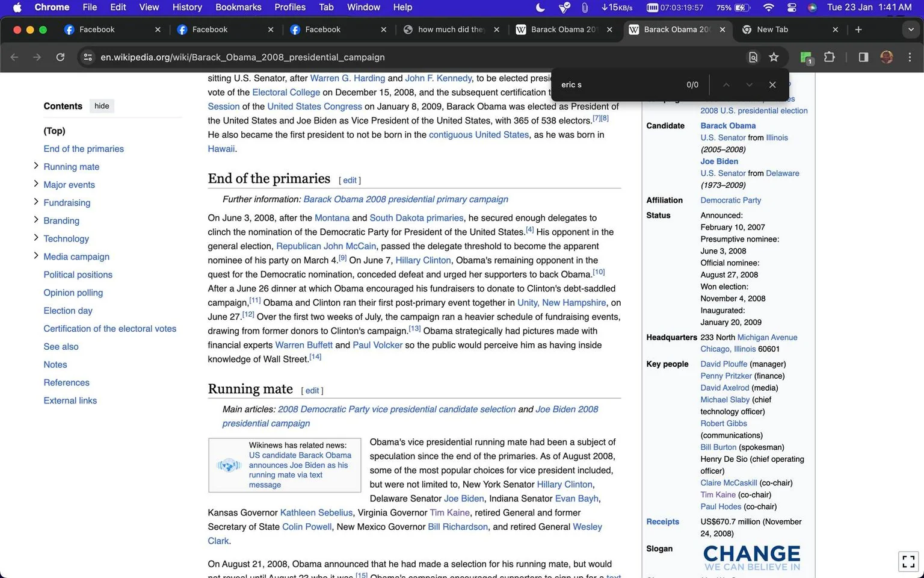Open the green extension icon
Image resolution: width=924 pixels, height=578 pixels.
click(x=806, y=58)
